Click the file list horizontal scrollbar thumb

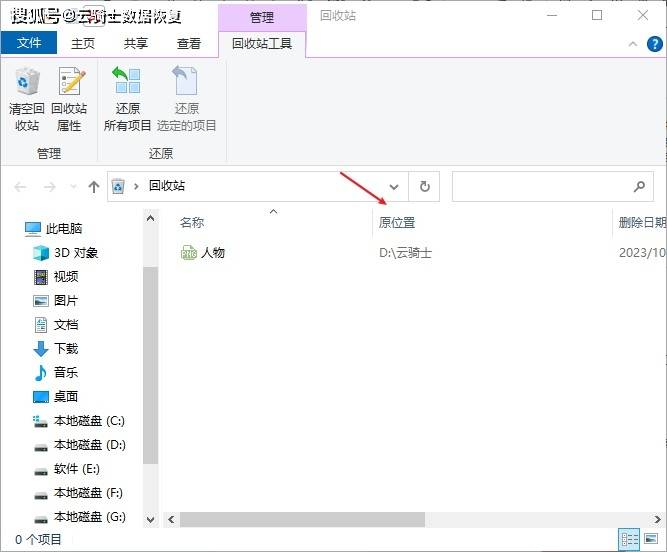(302, 519)
